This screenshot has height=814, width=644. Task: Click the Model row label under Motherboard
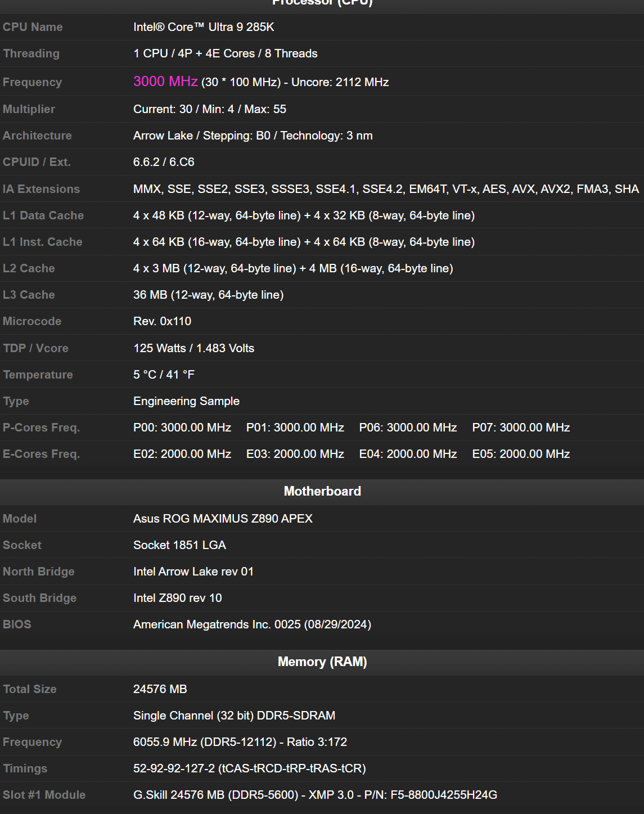pos(20,519)
